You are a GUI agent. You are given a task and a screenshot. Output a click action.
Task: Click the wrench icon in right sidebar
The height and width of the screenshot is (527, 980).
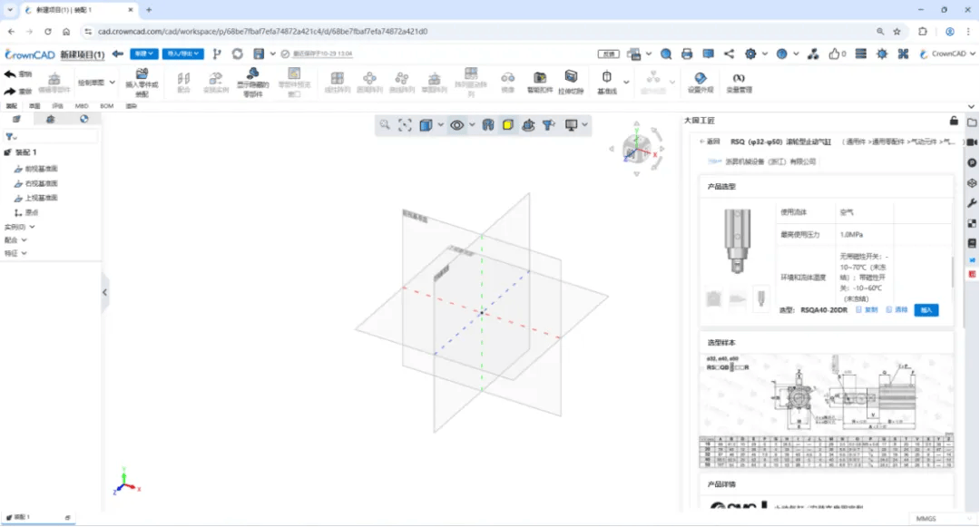click(972, 203)
